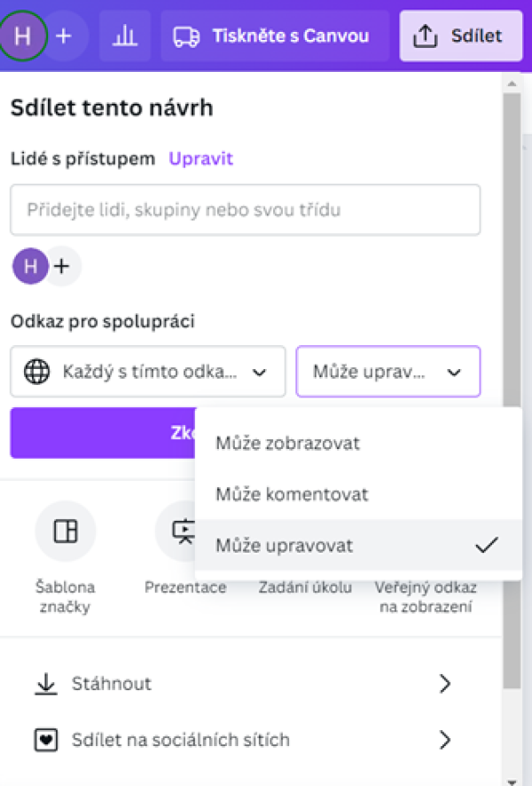Click the Upravit link

[201, 159]
